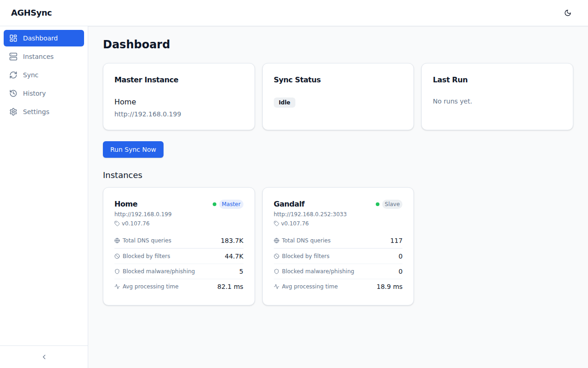The width and height of the screenshot is (588, 368).
Task: Open the Settings page
Action: [x=44, y=112]
